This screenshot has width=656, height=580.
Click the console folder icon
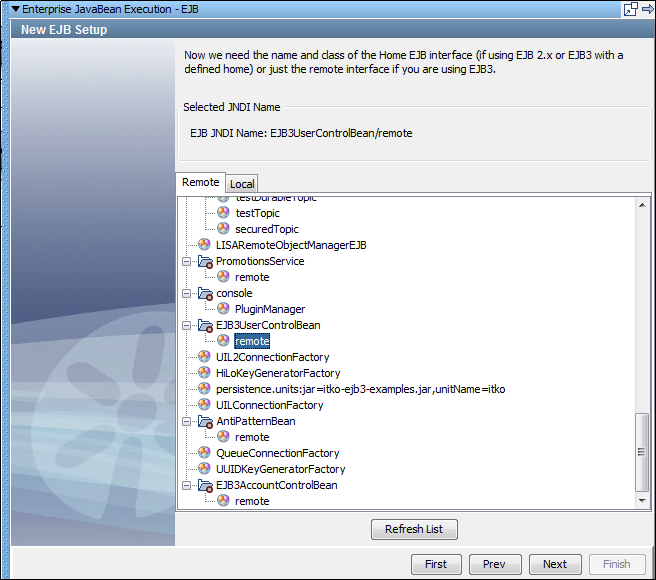205,293
